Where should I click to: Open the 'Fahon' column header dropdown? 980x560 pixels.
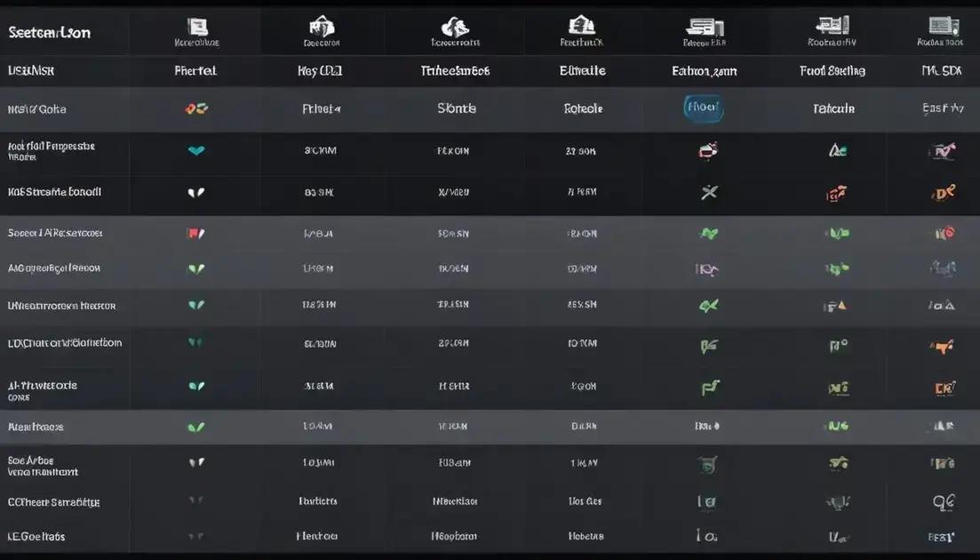click(x=704, y=71)
